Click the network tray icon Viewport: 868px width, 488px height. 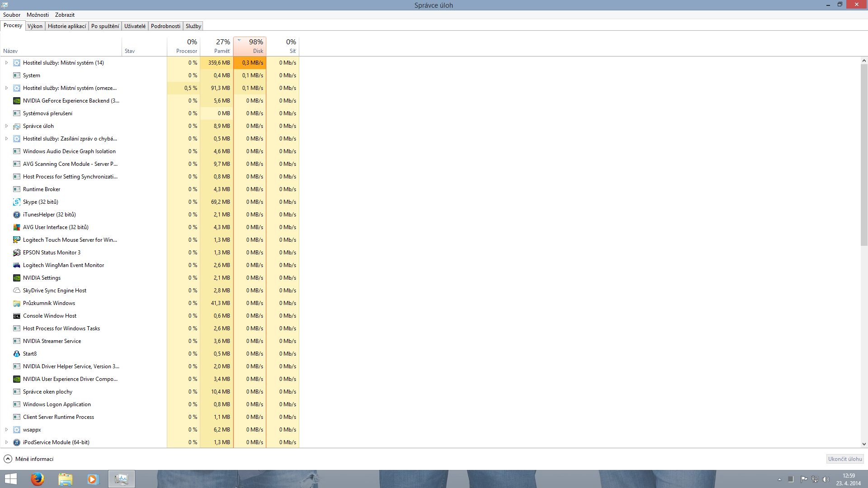coord(815,479)
